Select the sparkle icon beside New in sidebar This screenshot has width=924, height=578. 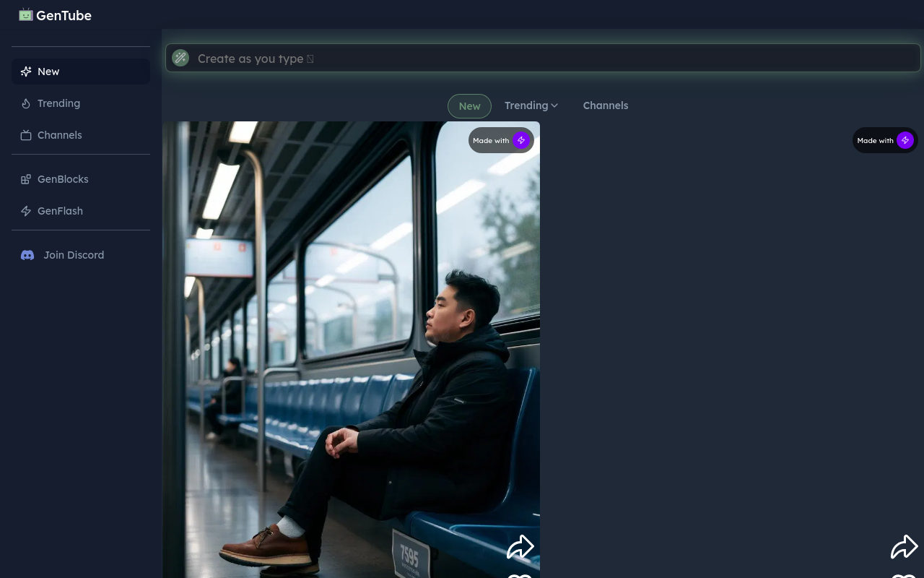26,72
